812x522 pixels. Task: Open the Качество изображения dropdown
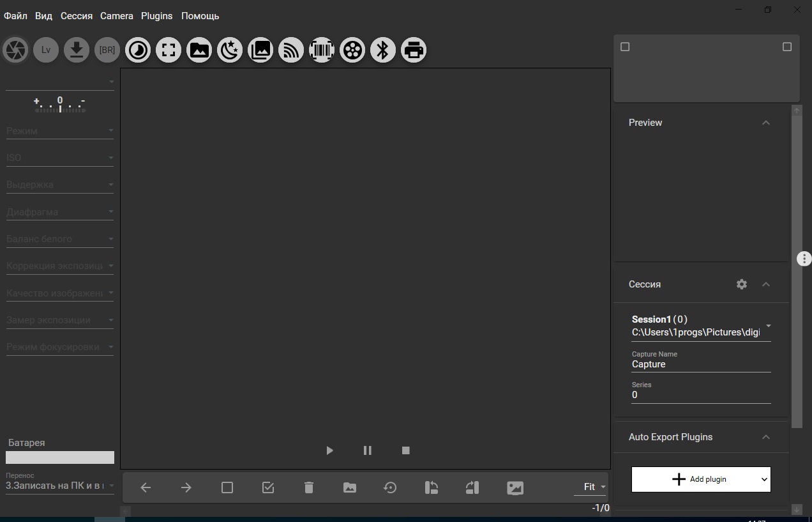[x=60, y=293]
